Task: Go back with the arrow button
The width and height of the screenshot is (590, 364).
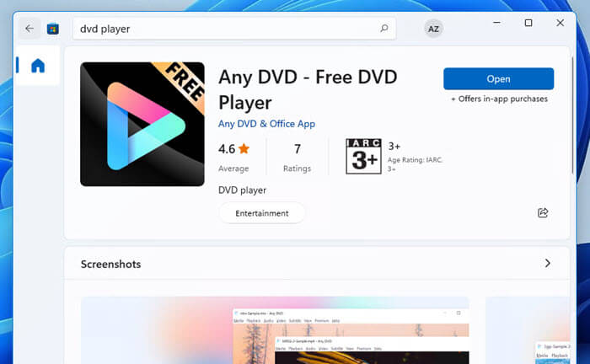Action: click(x=29, y=29)
